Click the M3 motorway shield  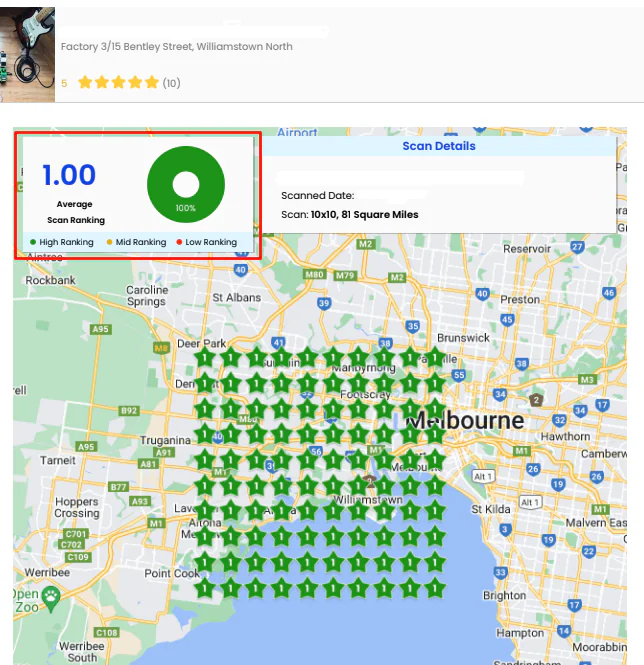[x=587, y=380]
